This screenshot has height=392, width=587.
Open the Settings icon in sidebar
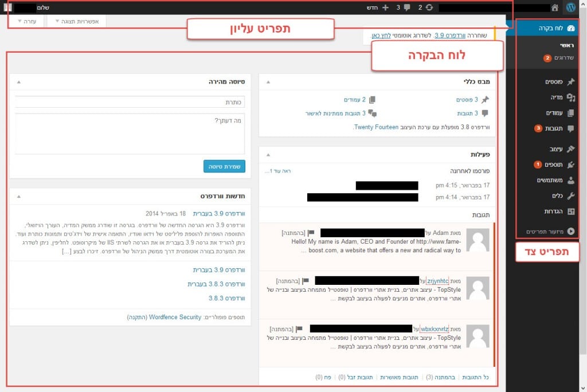tap(571, 211)
